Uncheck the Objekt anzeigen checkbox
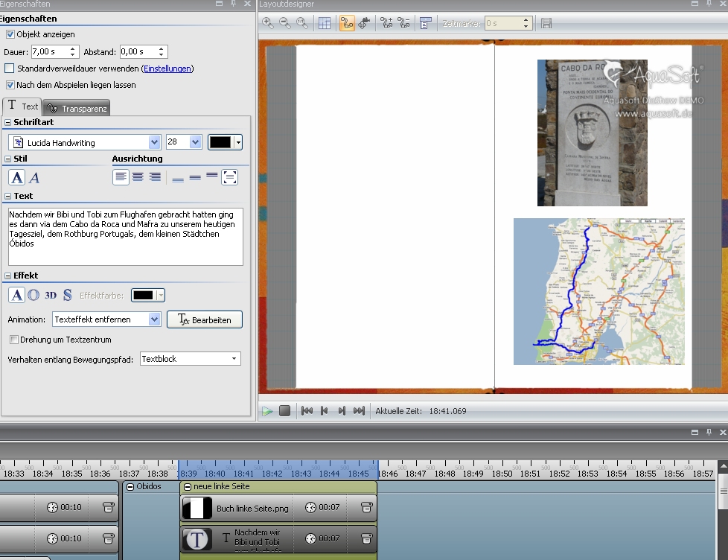The image size is (728, 560). click(10, 34)
